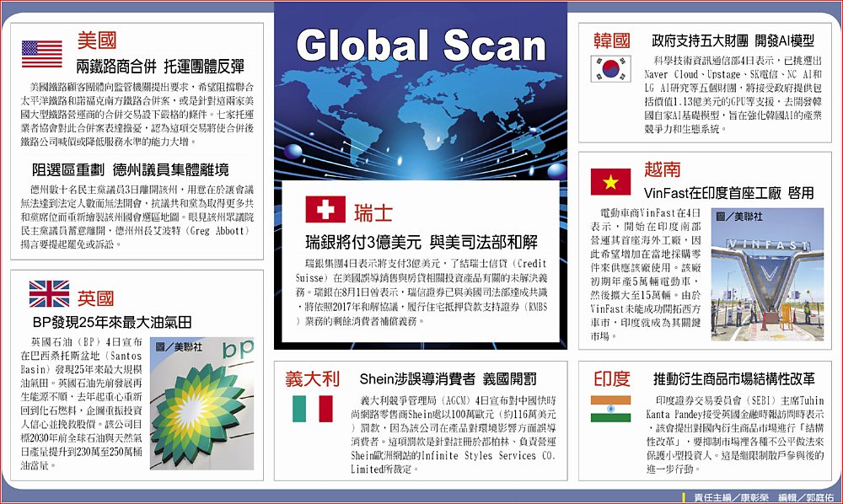The height and width of the screenshot is (504, 843).
Task: Click headline Shein涉誤導消費者 義國開罰
Action: click(448, 379)
